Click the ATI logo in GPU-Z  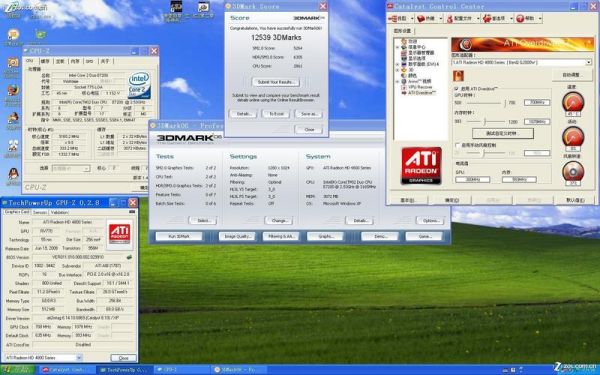(x=120, y=233)
